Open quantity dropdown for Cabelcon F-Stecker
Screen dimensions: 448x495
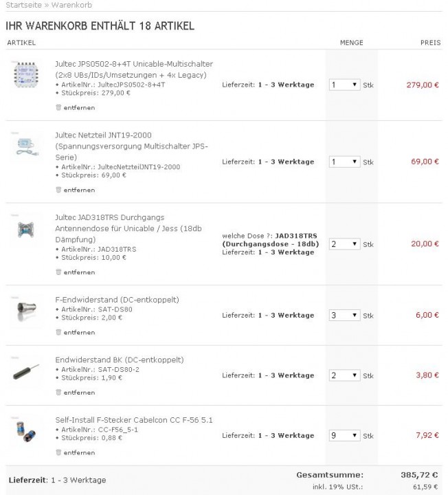(344, 435)
